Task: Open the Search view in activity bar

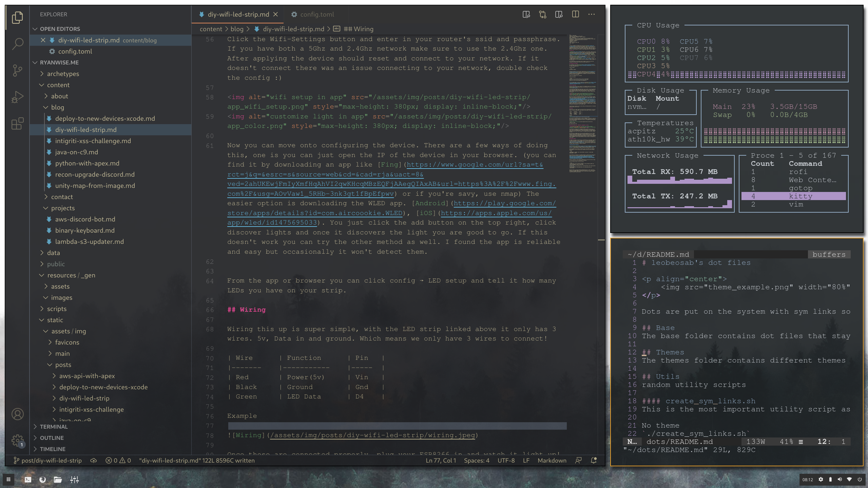Action: [x=17, y=44]
